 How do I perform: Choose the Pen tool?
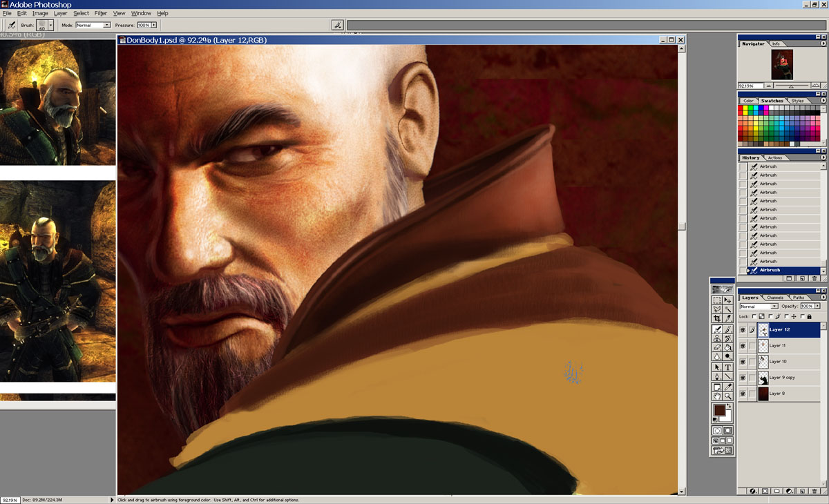[717, 376]
